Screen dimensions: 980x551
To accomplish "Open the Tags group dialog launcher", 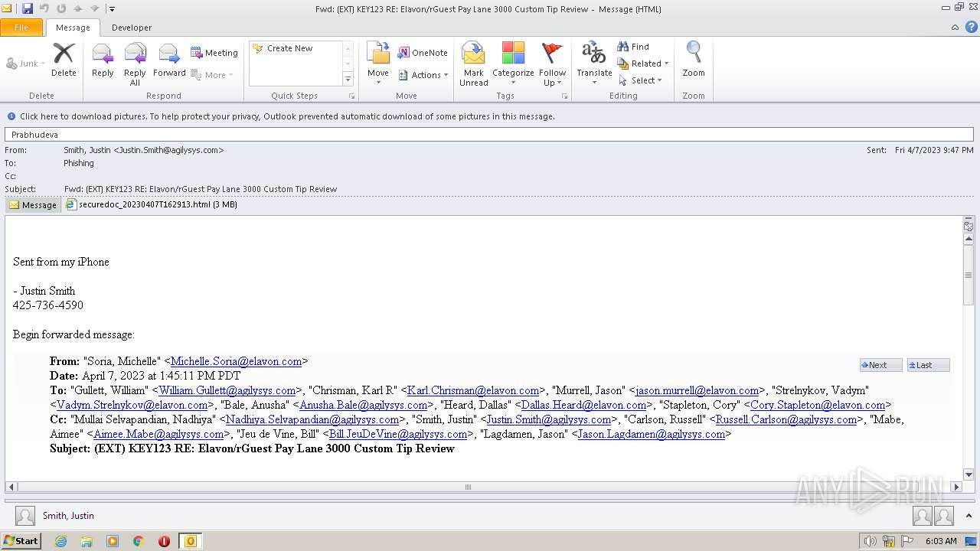I will coord(565,96).
